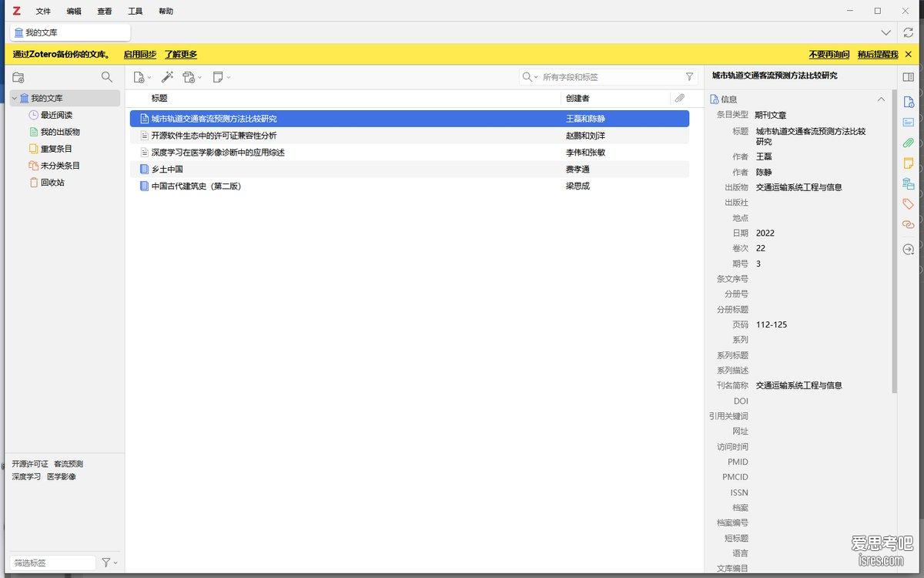Click the paperclip attachment column header

click(x=679, y=98)
